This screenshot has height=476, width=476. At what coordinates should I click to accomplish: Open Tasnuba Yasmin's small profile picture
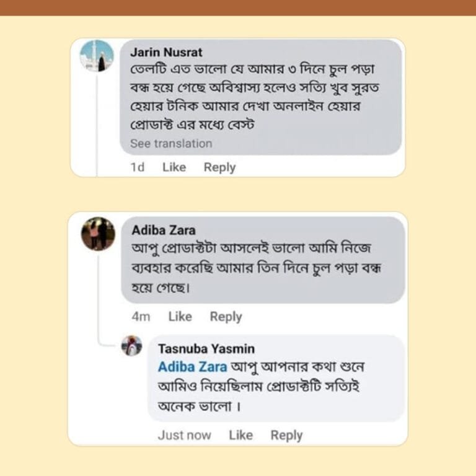pyautogui.click(x=131, y=345)
